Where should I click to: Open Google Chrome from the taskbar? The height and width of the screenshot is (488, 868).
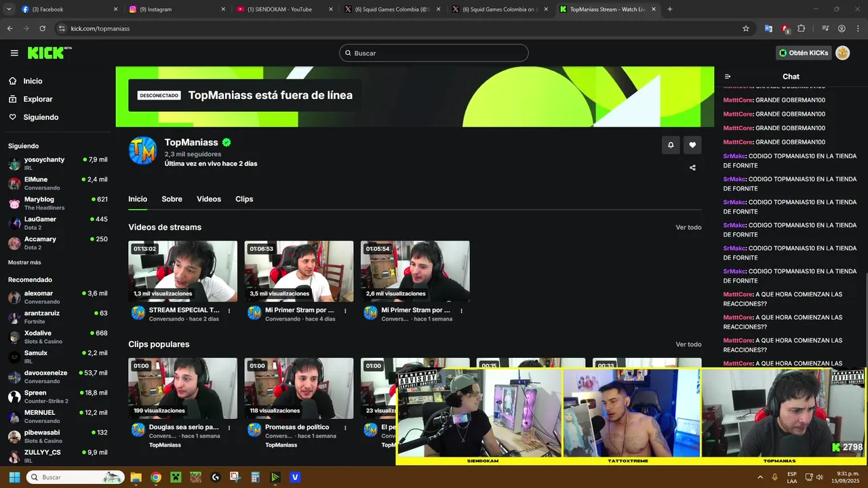(x=156, y=477)
